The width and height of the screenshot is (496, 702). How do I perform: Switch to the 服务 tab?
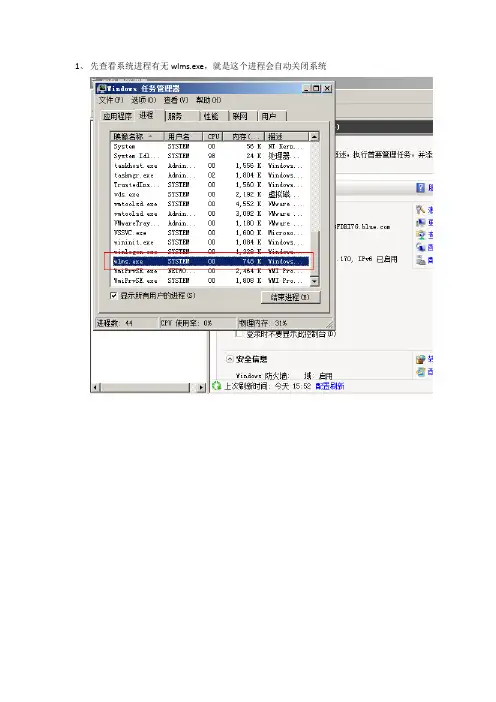[182, 116]
